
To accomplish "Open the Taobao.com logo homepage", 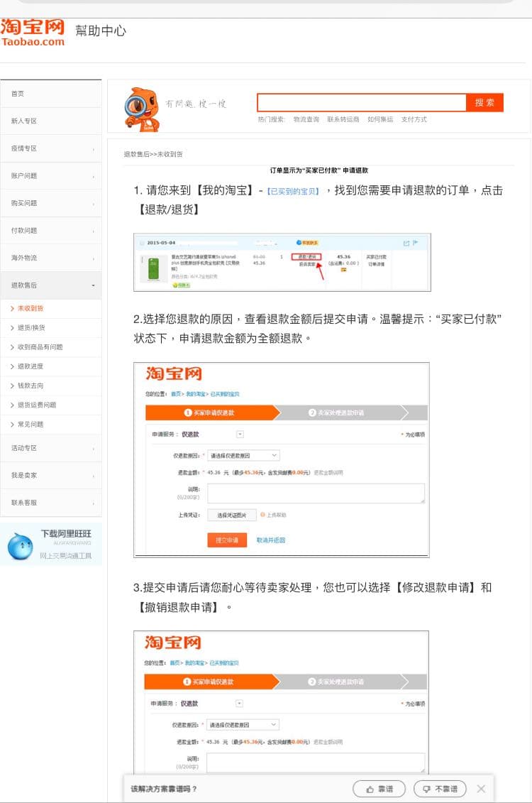I will [33, 33].
